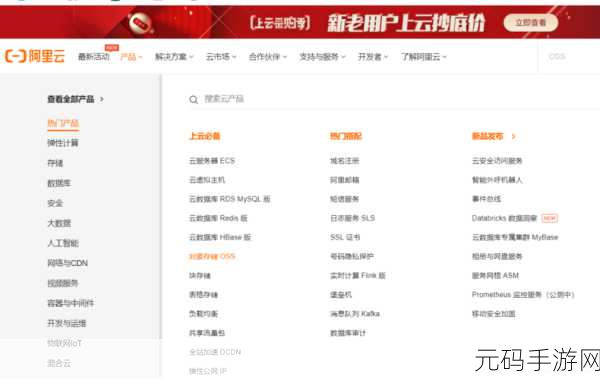This screenshot has width=600, height=379.
Task: Expand the 云市场 dropdown
Action: (x=221, y=57)
